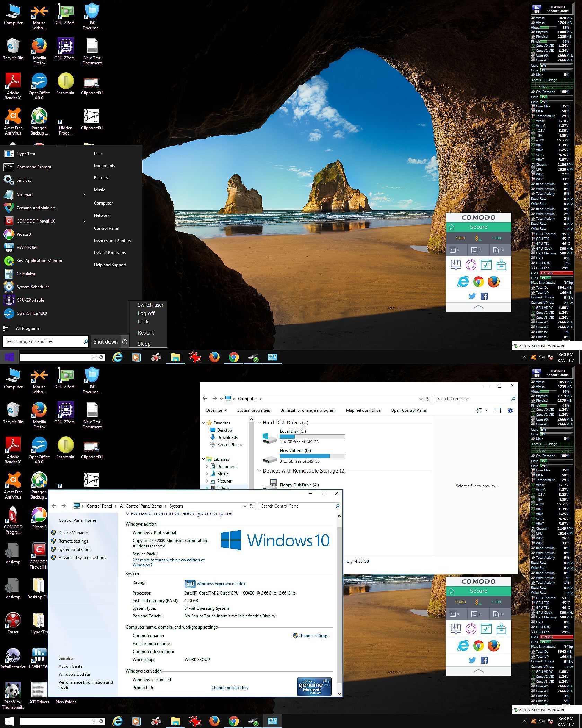Image resolution: width=582 pixels, height=728 pixels.
Task: Click the Local Disk (C:) usage bar
Action: pos(312,437)
